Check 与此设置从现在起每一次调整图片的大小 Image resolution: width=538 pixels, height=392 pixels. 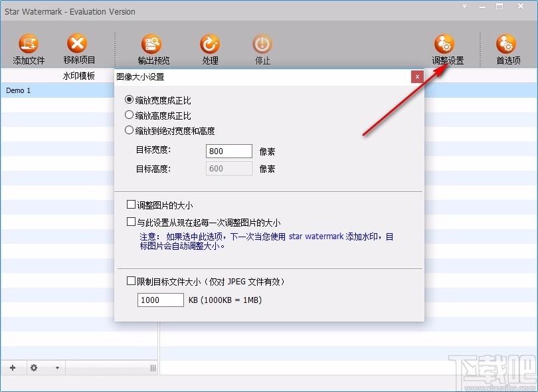pyautogui.click(x=131, y=222)
